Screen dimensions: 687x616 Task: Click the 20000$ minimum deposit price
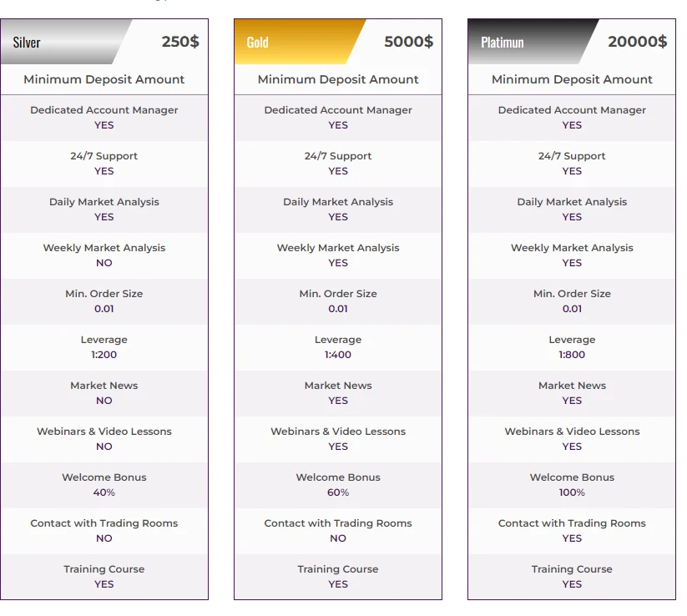click(x=637, y=42)
